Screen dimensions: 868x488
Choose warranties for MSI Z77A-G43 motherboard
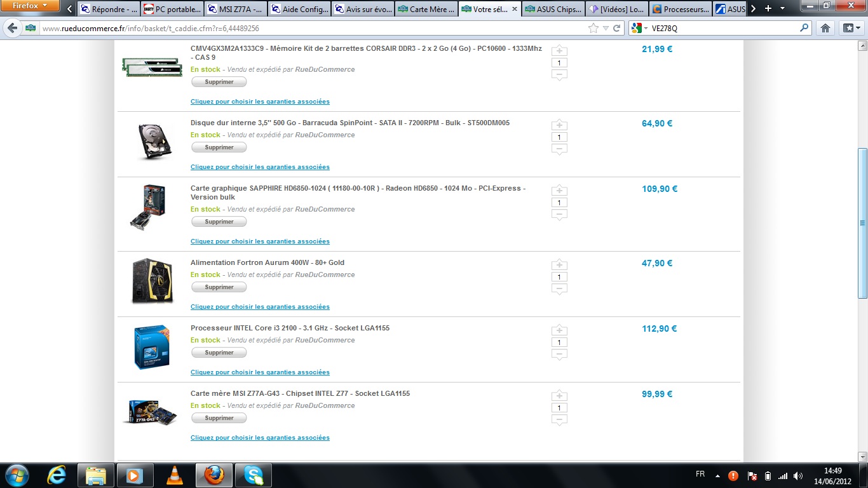(x=260, y=438)
